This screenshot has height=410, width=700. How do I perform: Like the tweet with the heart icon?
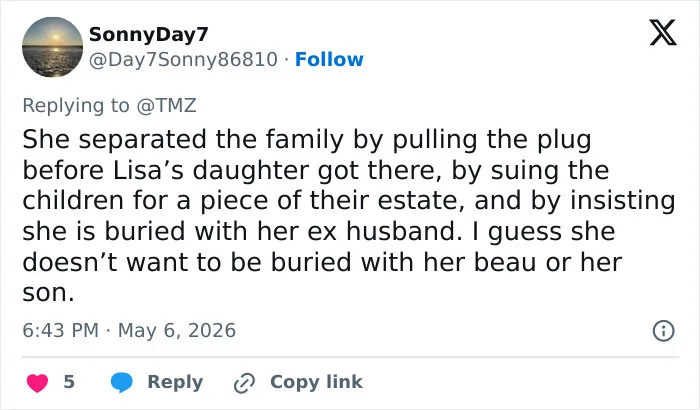(x=38, y=383)
